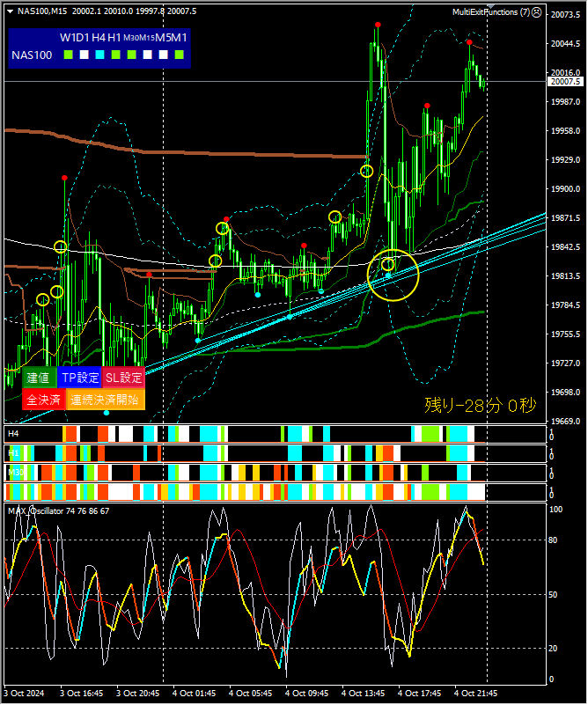Image resolution: width=588 pixels, height=705 pixels.
Task: Click the oscillator level 20 scale label
Action: pos(553,649)
